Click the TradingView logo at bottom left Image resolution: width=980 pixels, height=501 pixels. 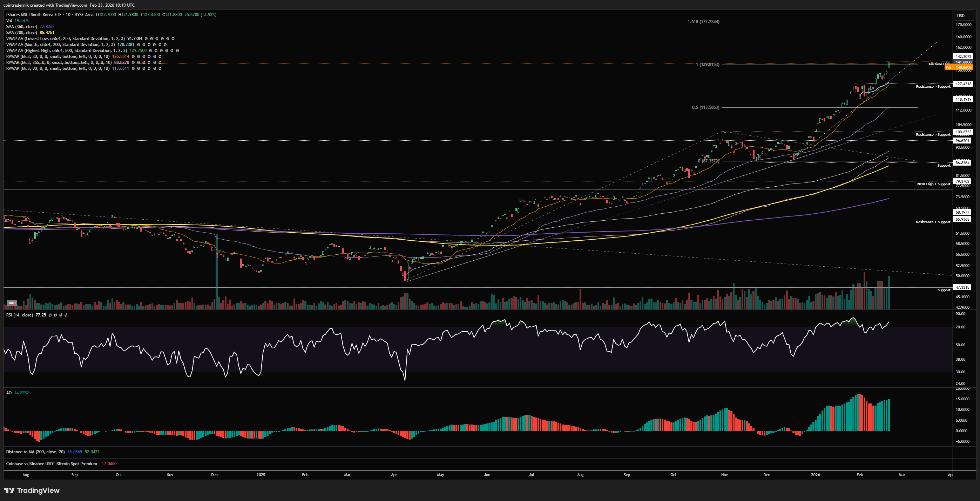32,490
